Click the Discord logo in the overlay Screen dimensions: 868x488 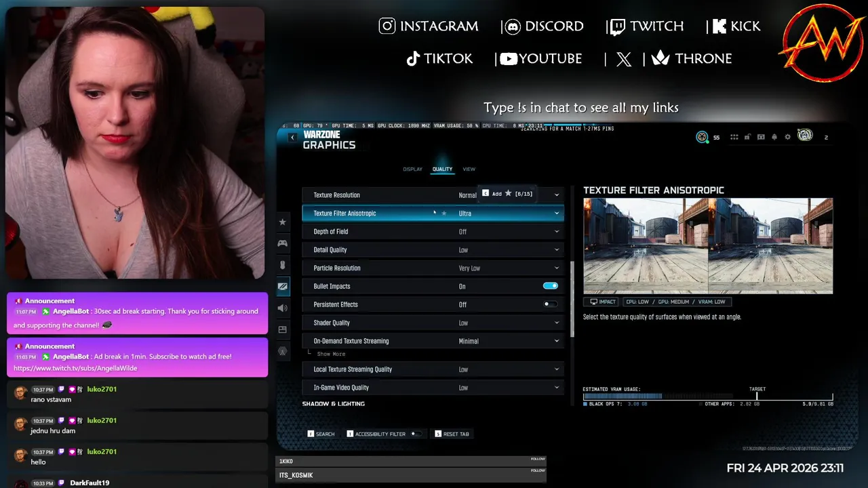513,27
